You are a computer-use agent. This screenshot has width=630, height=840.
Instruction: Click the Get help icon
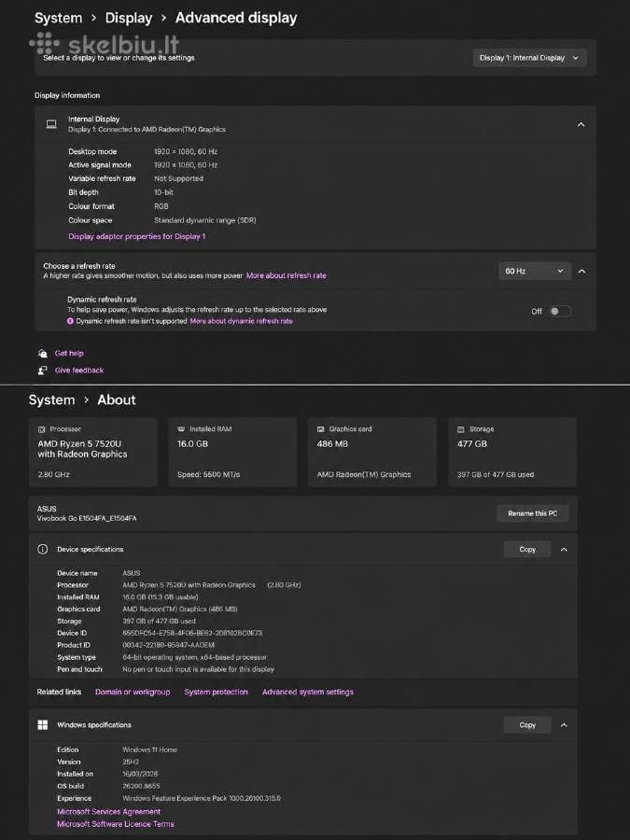[43, 353]
